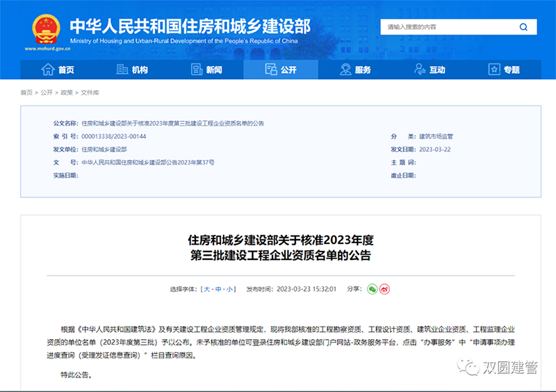Image resolution: width=556 pixels, height=392 pixels.
Task: Click the search magnifier icon
Action: tap(523, 27)
